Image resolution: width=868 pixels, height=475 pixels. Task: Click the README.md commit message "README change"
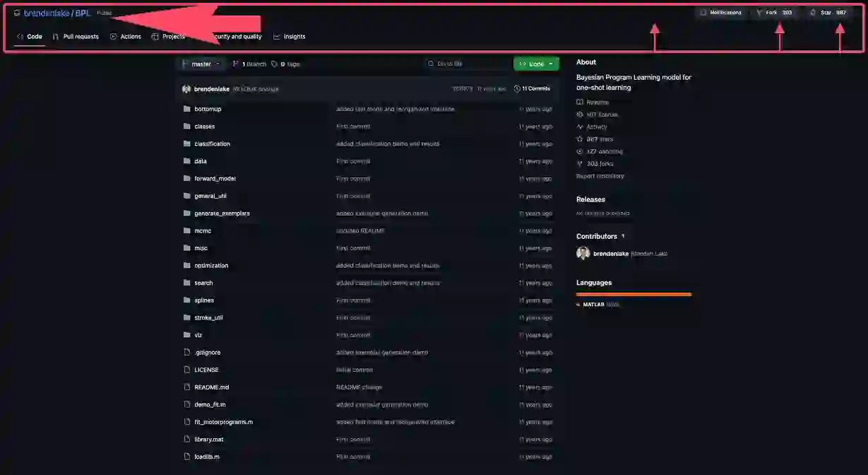click(x=357, y=387)
